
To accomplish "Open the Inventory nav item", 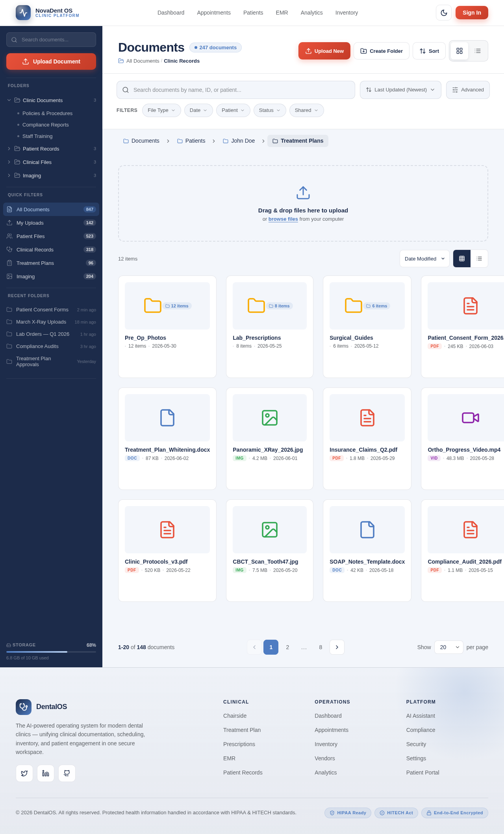I will coord(346,13).
